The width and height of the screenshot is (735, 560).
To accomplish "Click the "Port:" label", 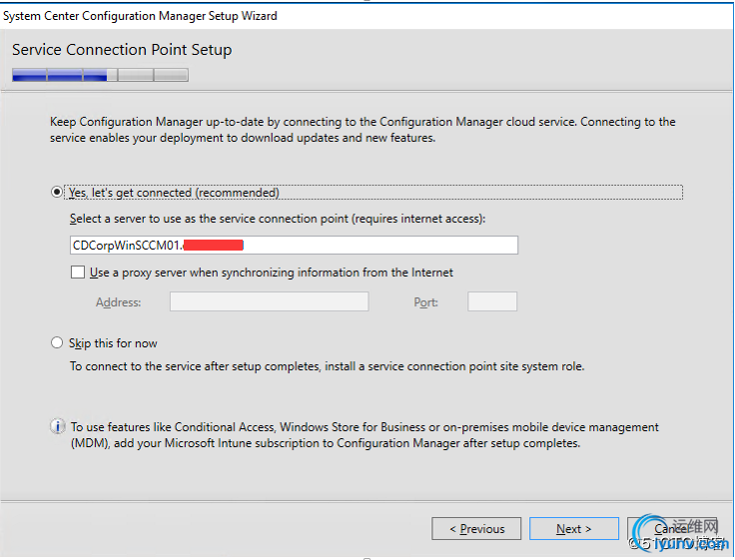I will click(x=425, y=302).
